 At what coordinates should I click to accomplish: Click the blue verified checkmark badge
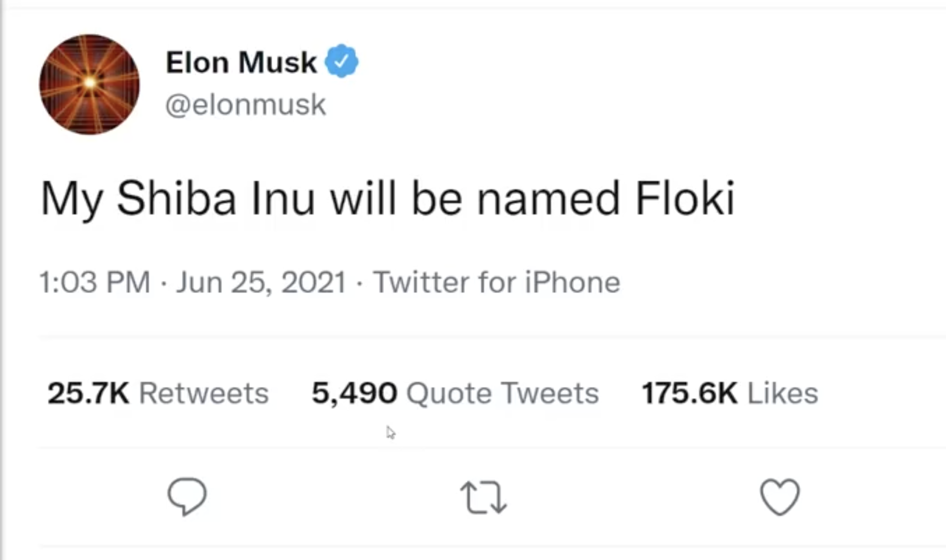pos(341,61)
